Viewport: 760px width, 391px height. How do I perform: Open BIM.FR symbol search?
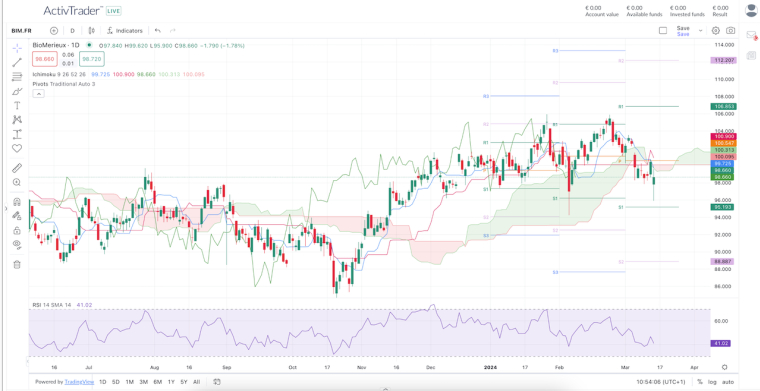[x=21, y=31]
